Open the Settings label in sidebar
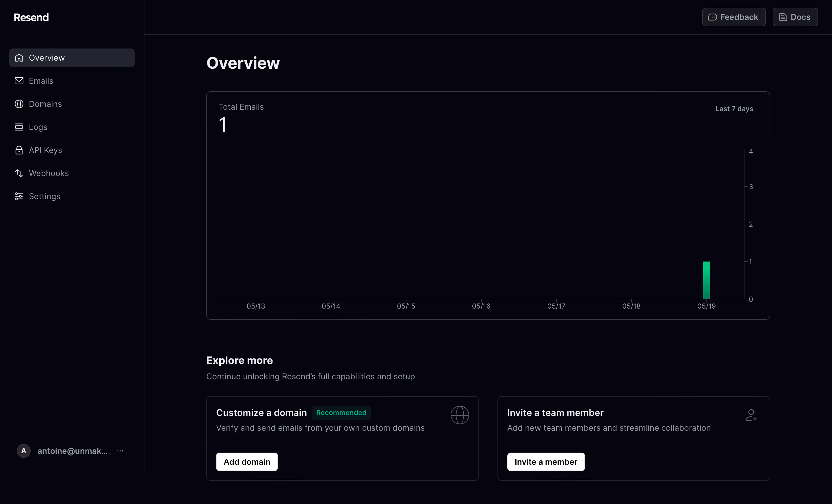The image size is (832, 504). (44, 196)
